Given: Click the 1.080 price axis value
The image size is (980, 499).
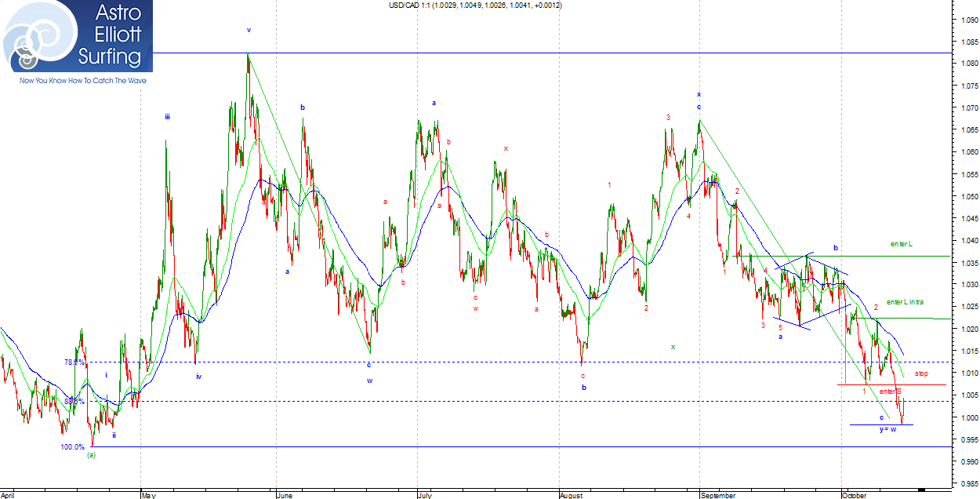Looking at the screenshot, I should coord(969,64).
